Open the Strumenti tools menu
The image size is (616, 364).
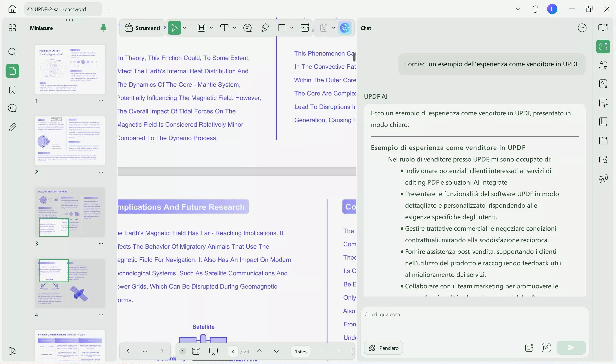point(142,28)
